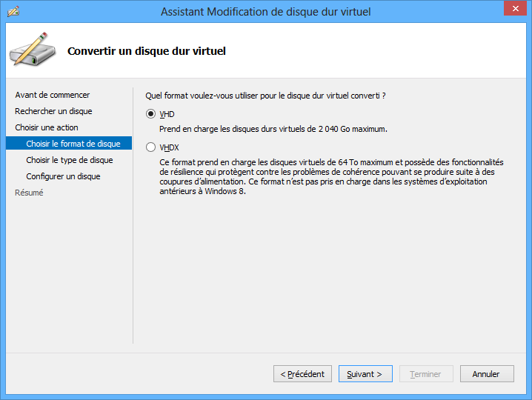Click the virtual disk pencil icon in header
The height and width of the screenshot is (400, 532).
click(x=30, y=50)
